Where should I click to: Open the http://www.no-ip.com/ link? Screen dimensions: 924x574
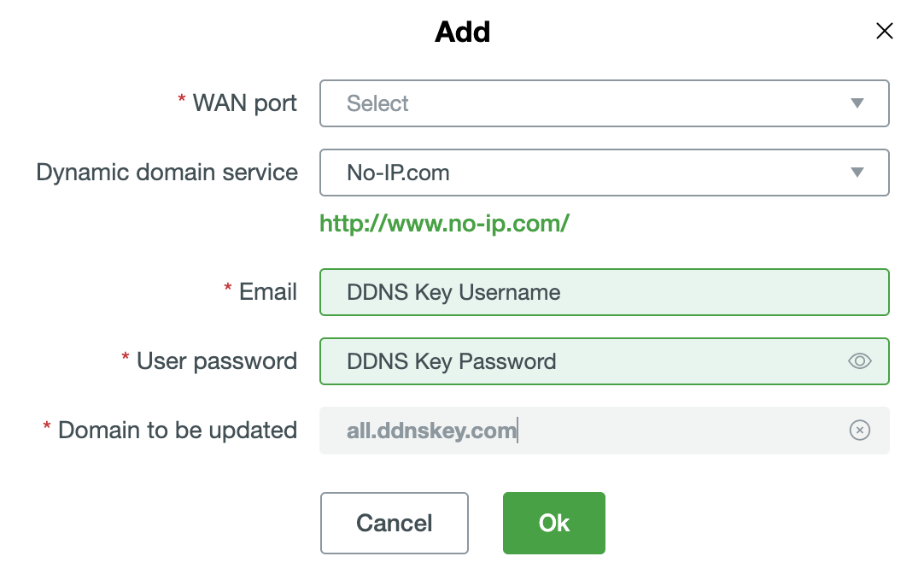tap(444, 223)
